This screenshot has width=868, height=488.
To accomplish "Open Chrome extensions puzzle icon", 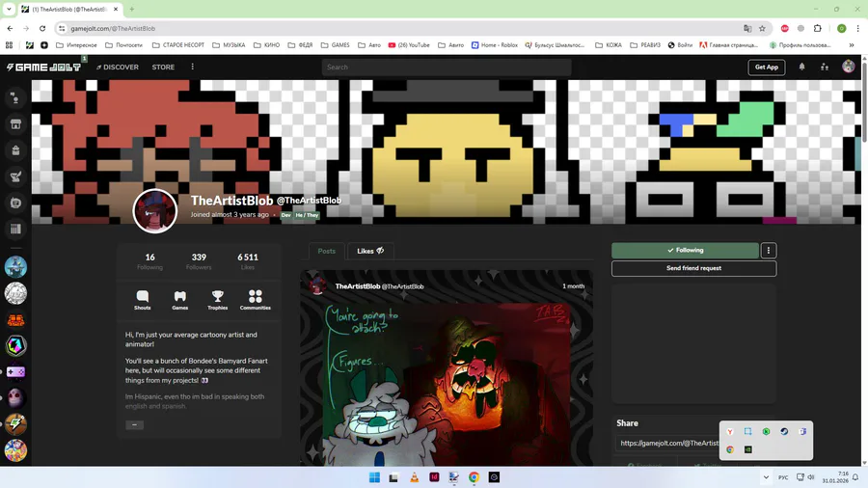I will click(818, 28).
